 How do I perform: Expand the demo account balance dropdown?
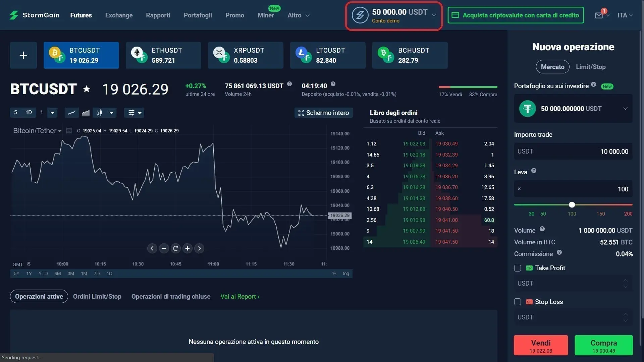click(x=434, y=15)
